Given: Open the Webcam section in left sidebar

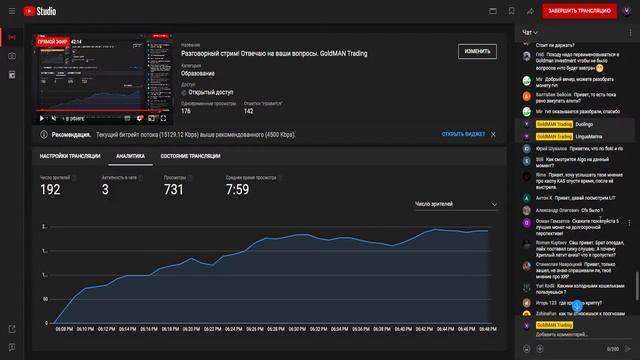Looking at the screenshot, I should 12,56.
